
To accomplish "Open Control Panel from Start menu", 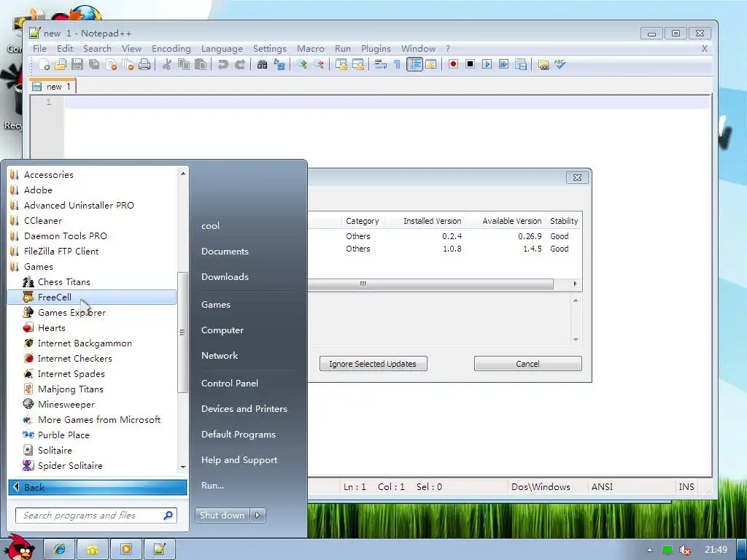I will click(230, 384).
